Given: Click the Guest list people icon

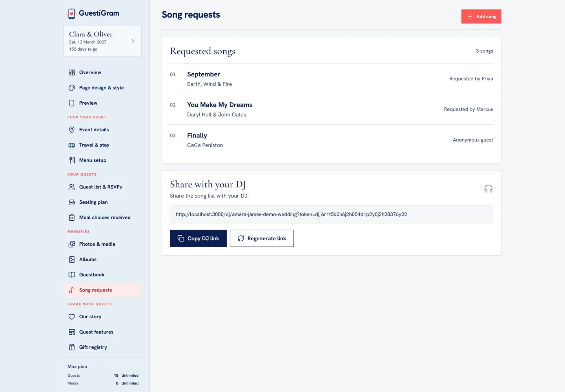Looking at the screenshot, I should (x=72, y=187).
